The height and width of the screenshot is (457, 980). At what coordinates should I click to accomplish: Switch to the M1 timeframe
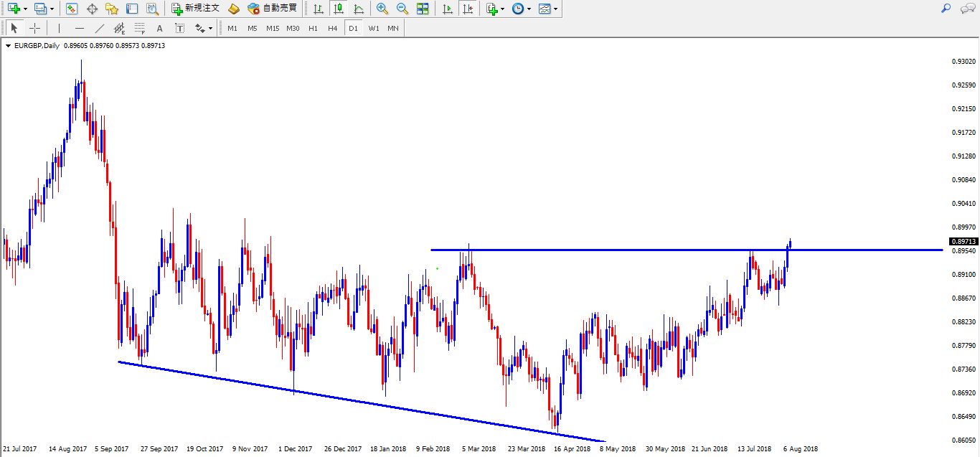232,28
